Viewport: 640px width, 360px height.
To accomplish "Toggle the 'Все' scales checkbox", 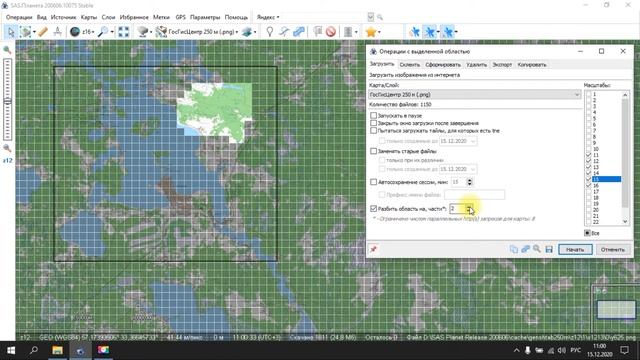I will click(587, 233).
